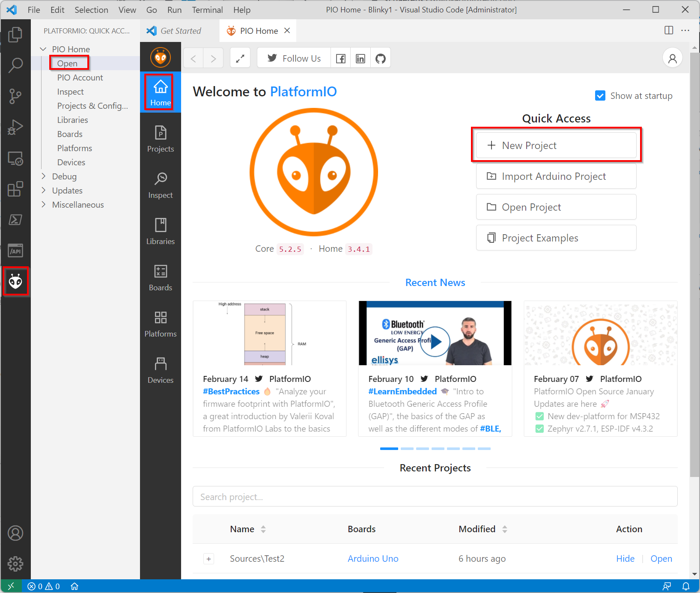This screenshot has height=593, width=700.
Task: Open the Projects section in PIO sidebar
Action: click(161, 139)
